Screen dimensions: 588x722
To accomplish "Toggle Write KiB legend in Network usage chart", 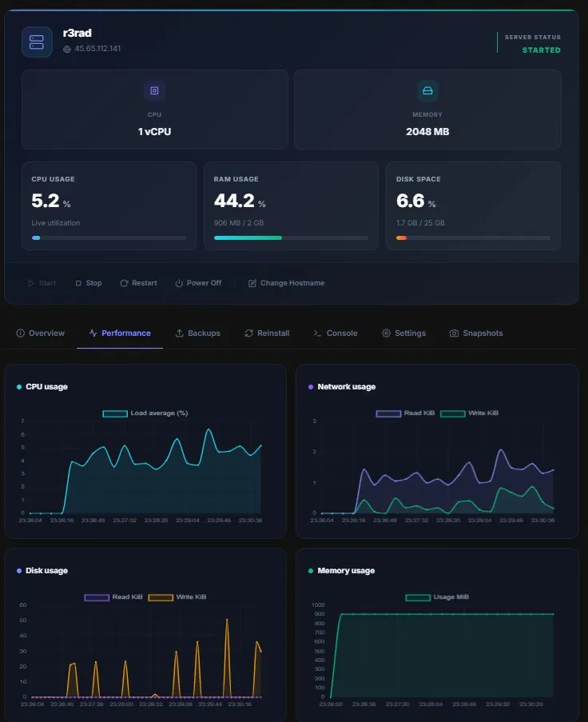I will coord(469,413).
